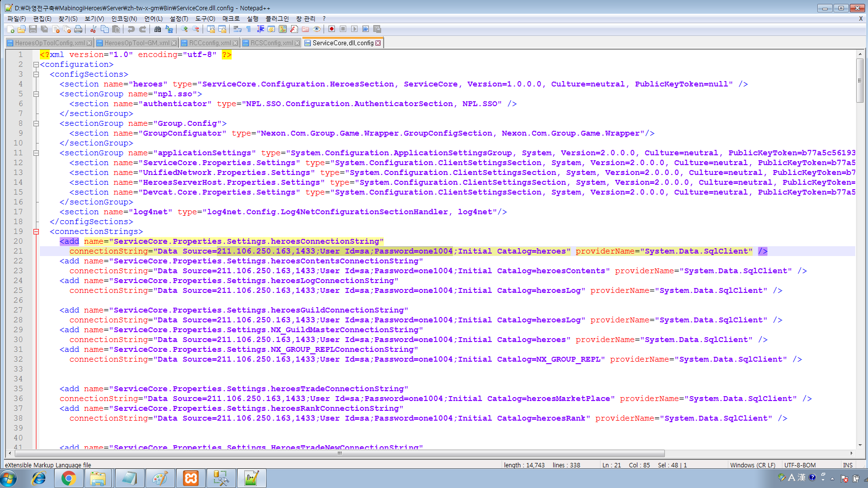Click the Save All toolbar icon
This screenshot has height=488, width=868.
tap(44, 29)
